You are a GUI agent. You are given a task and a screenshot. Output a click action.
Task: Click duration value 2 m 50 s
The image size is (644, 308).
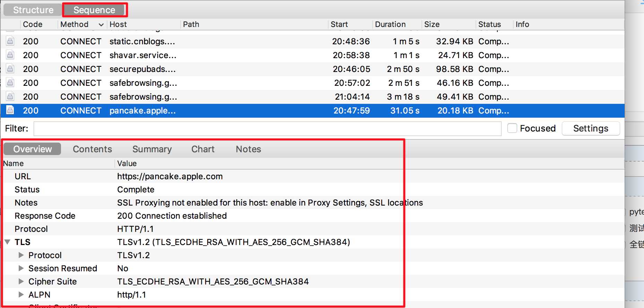point(403,69)
